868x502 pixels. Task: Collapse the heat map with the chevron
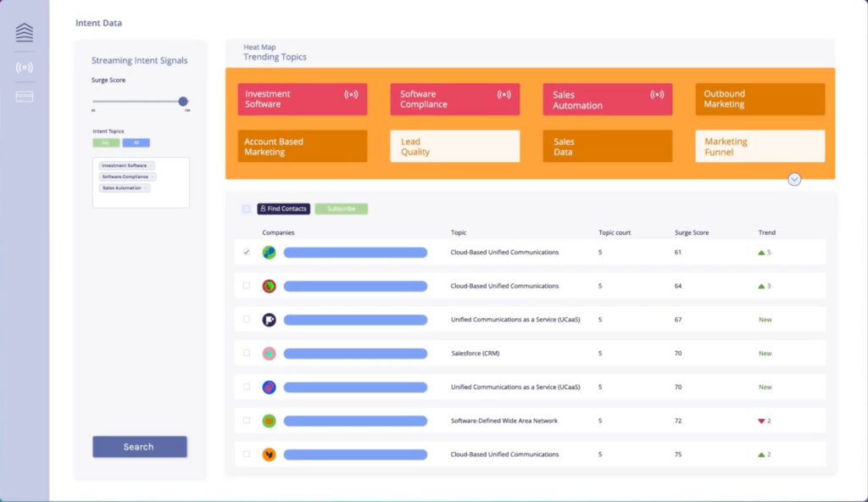pyautogui.click(x=794, y=180)
